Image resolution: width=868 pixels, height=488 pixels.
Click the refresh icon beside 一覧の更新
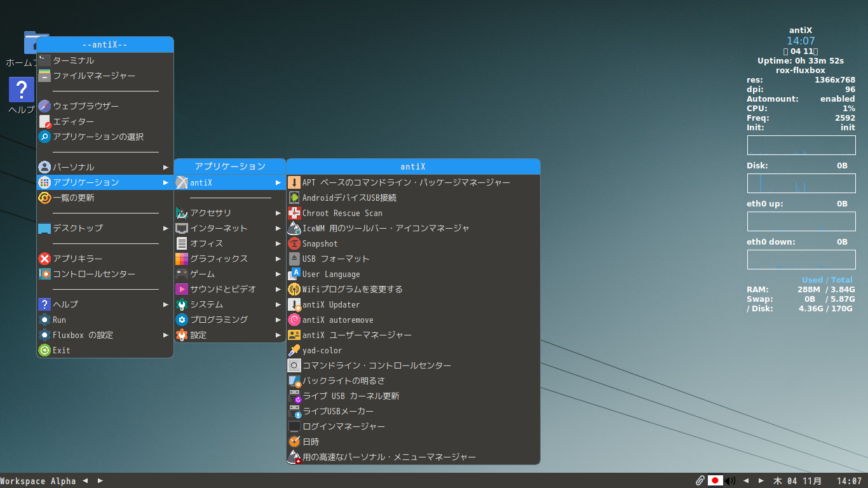pos(44,198)
